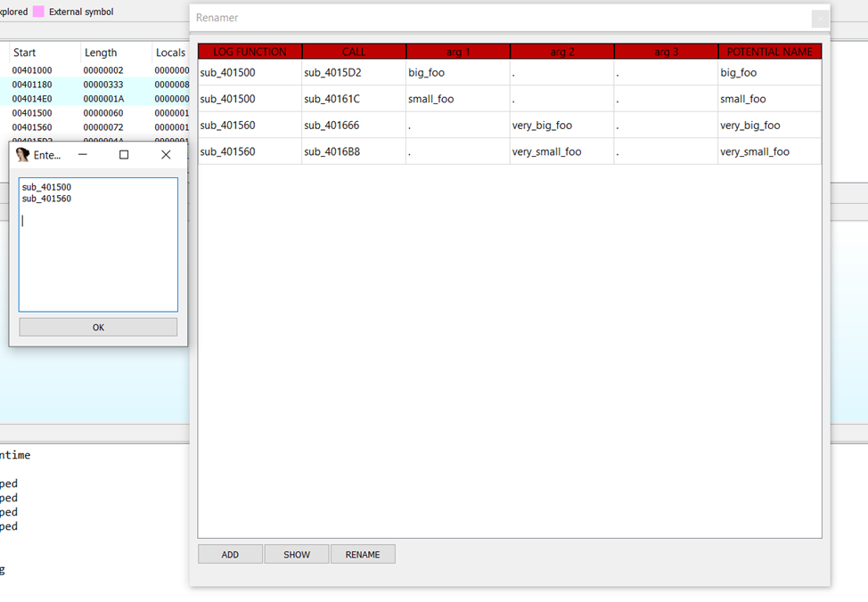
Task: Click inside the function names text box
Action: (x=99, y=245)
